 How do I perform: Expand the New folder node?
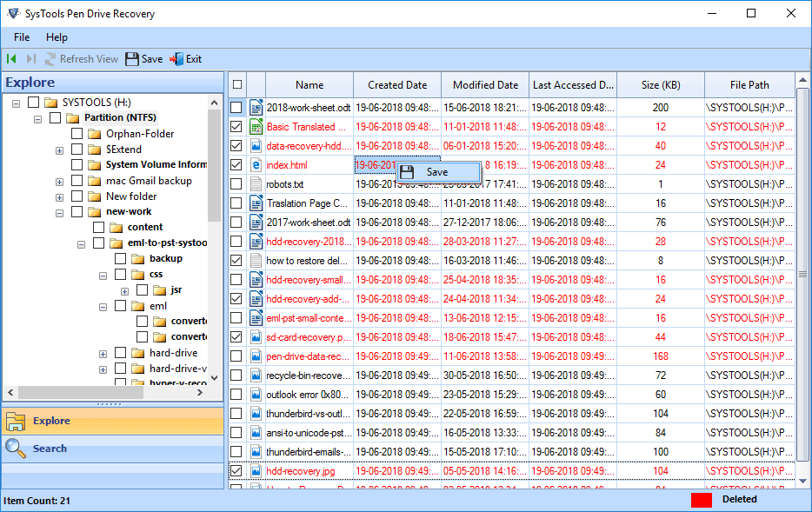[60, 198]
